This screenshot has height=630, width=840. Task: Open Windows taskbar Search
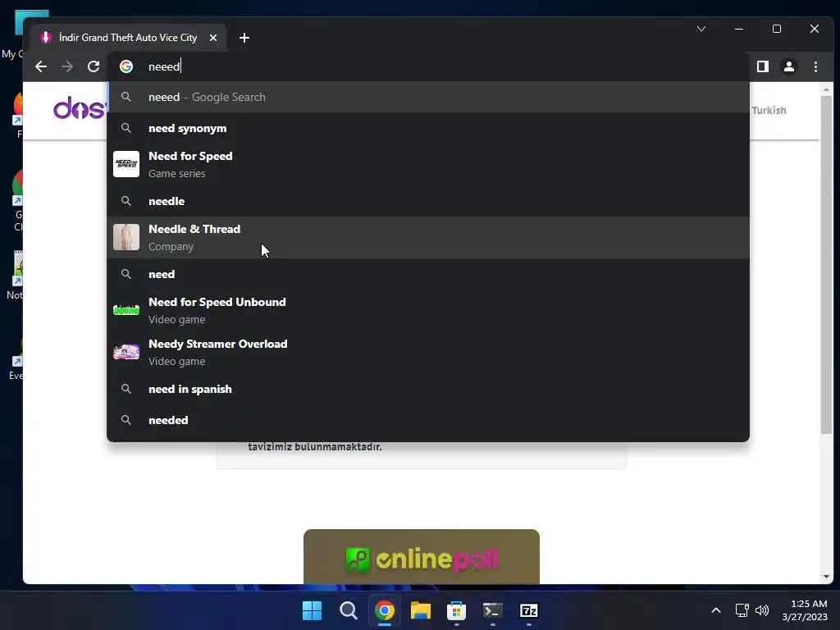(x=348, y=610)
